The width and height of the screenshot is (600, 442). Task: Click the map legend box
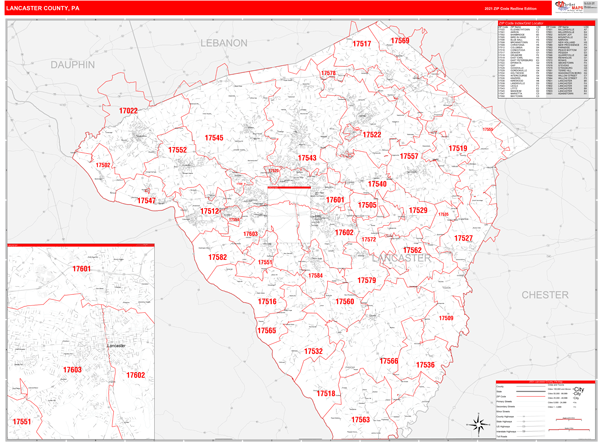(x=546, y=409)
